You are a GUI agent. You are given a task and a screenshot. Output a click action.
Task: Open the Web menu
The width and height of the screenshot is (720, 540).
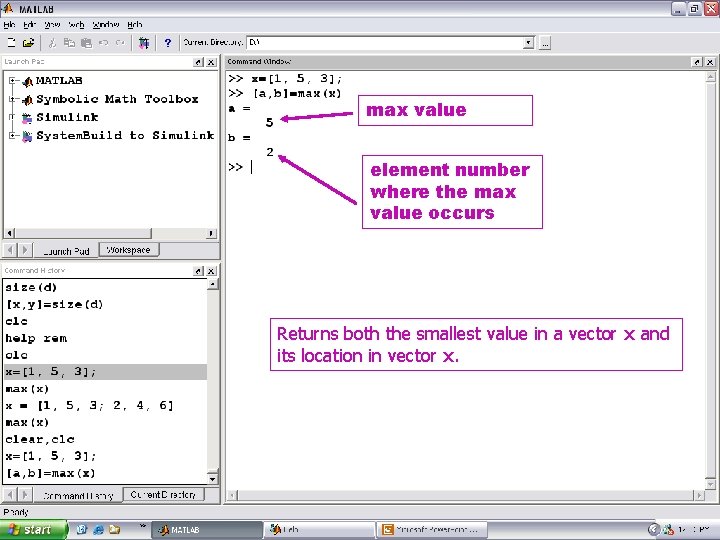[76, 25]
